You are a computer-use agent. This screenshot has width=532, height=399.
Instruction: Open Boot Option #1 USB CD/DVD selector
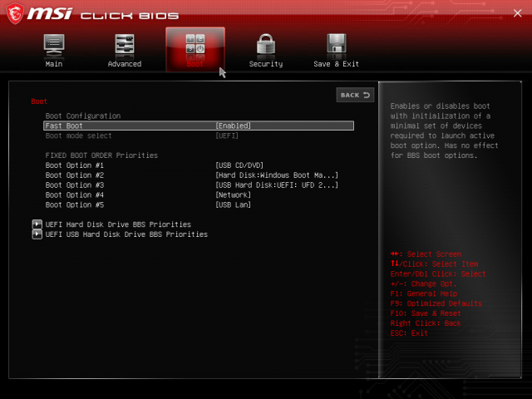point(239,165)
